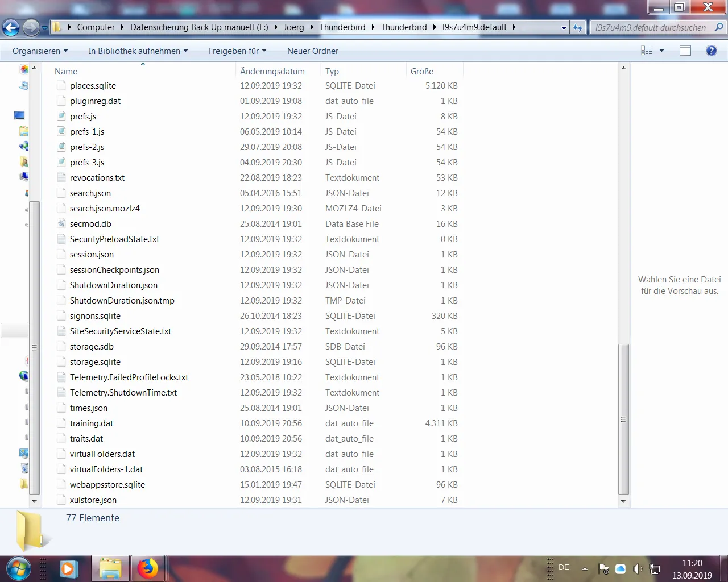This screenshot has height=582, width=728.
Task: Select the file sessionCheckpoints.json
Action: tap(114, 270)
